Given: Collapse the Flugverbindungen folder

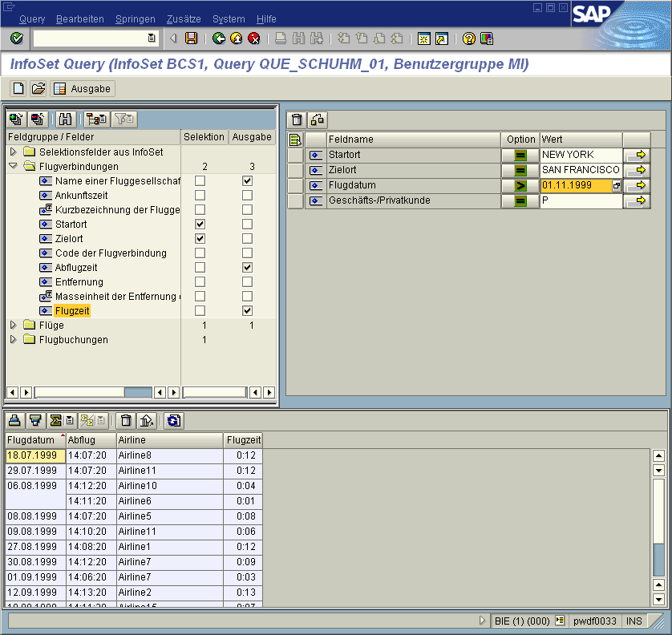Looking at the screenshot, I should coord(13,167).
